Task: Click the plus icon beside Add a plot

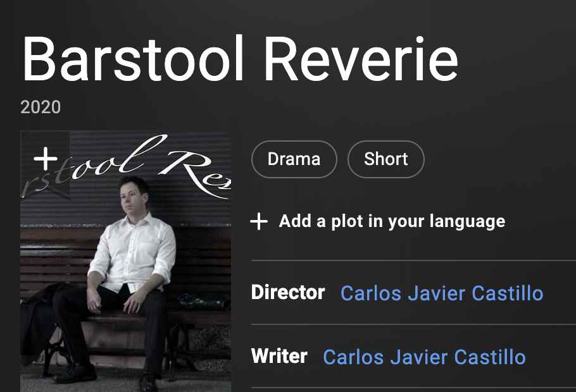Action: (259, 221)
